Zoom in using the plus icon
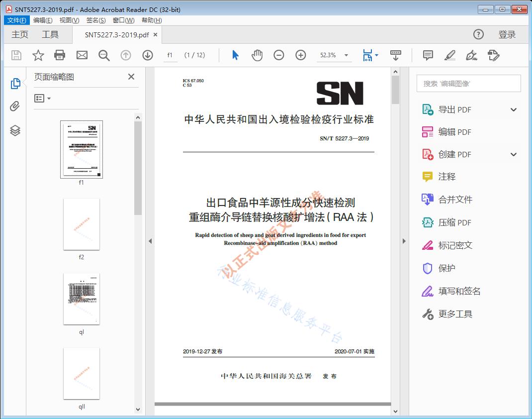The height and width of the screenshot is (419, 532). (300, 55)
